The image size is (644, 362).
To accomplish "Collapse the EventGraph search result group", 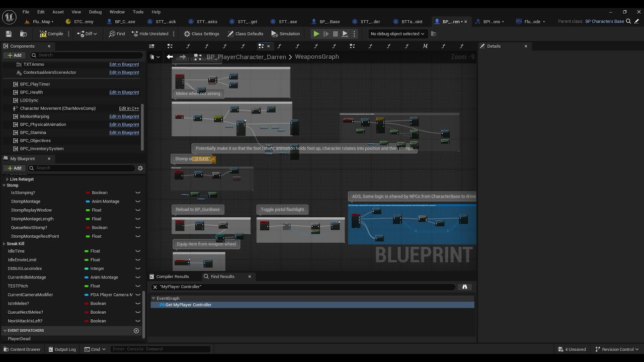I will pos(153,298).
